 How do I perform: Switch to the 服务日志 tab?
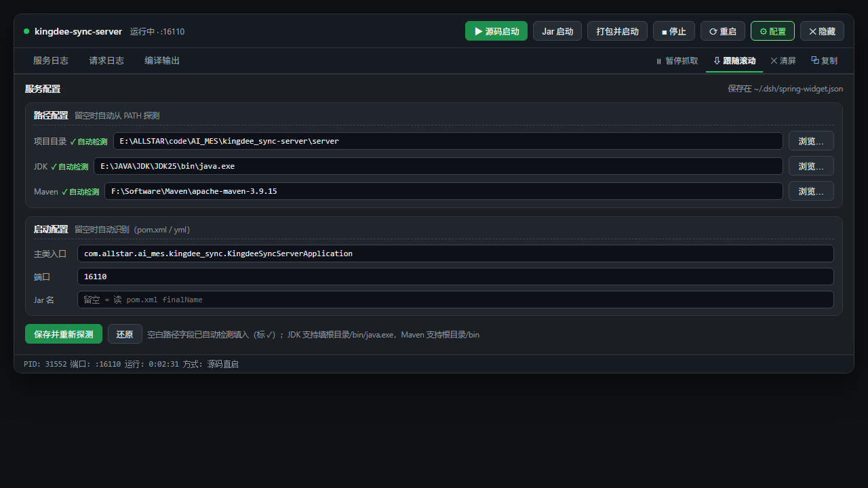(x=51, y=60)
